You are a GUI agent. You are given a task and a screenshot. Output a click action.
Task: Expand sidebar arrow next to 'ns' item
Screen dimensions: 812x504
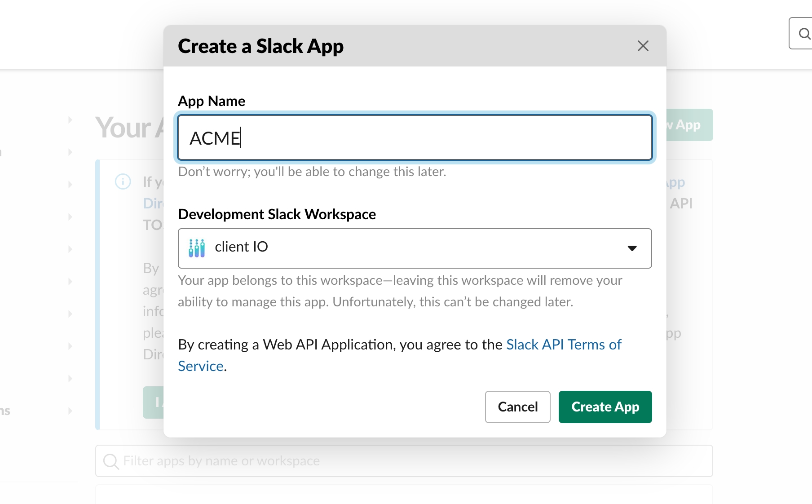coord(70,411)
